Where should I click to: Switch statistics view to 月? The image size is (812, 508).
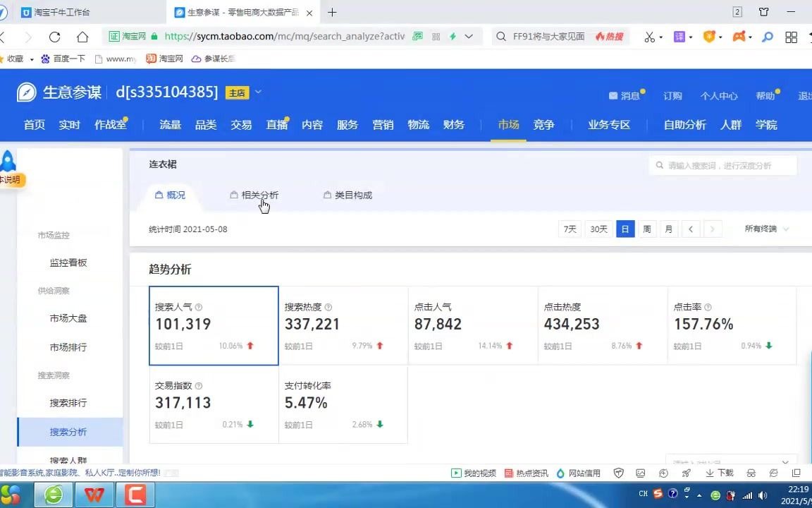tap(668, 229)
